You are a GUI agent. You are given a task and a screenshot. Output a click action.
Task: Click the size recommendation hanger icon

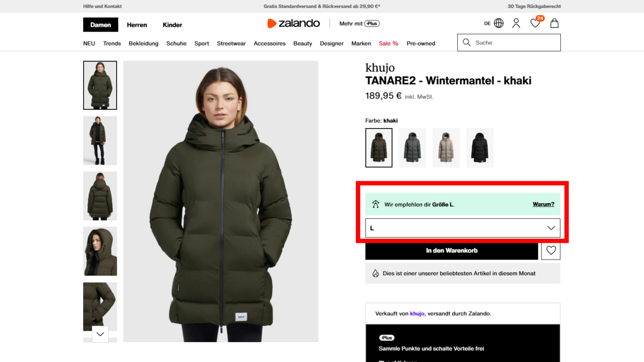pyautogui.click(x=376, y=204)
